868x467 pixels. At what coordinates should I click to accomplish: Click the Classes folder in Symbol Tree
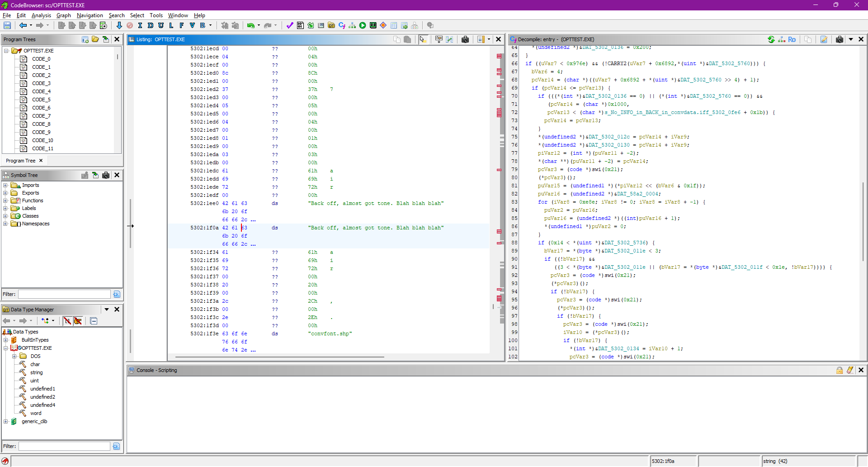coord(30,216)
